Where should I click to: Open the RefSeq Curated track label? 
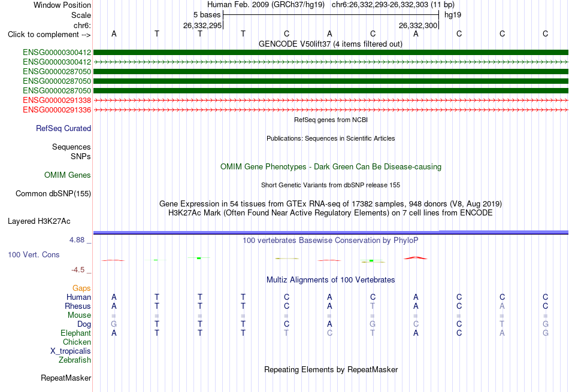[63, 128]
